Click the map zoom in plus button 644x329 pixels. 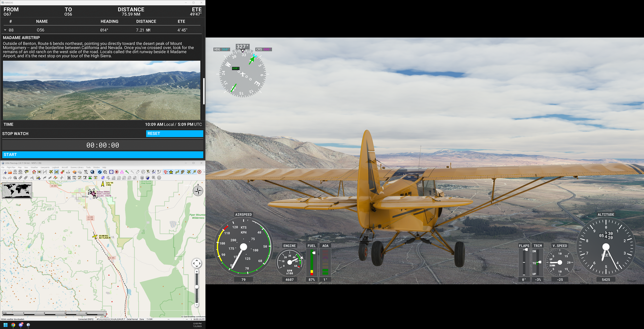tap(197, 272)
